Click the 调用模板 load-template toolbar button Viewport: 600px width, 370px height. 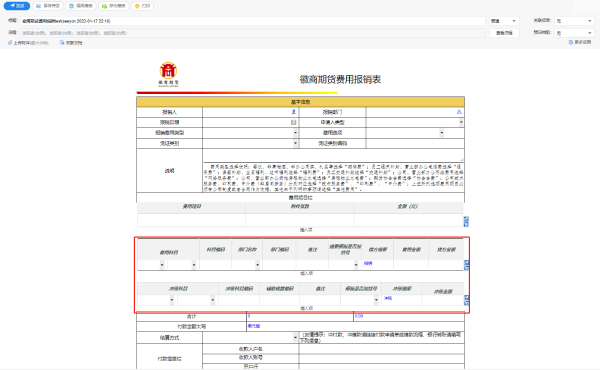(x=81, y=6)
